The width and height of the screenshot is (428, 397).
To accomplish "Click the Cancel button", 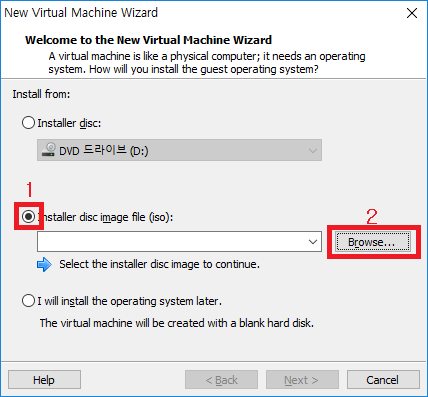I will click(x=383, y=380).
